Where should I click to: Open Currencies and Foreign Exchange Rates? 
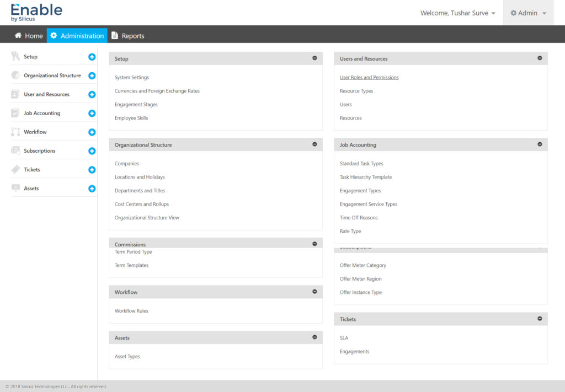(157, 91)
